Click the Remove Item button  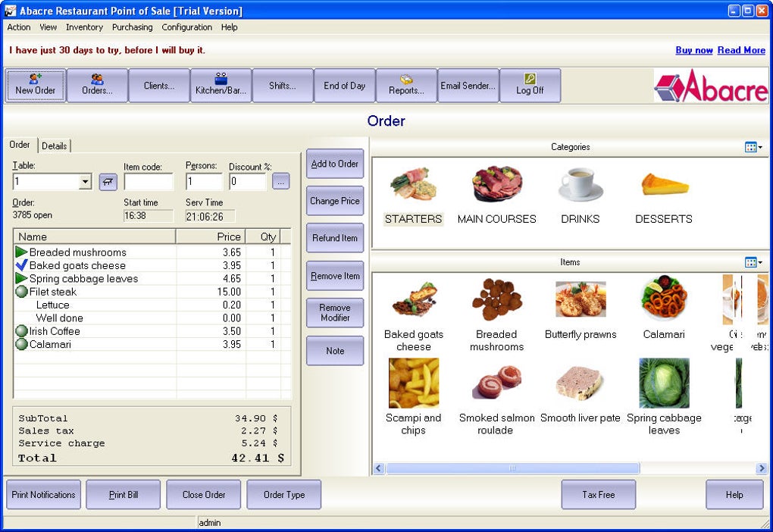(335, 276)
